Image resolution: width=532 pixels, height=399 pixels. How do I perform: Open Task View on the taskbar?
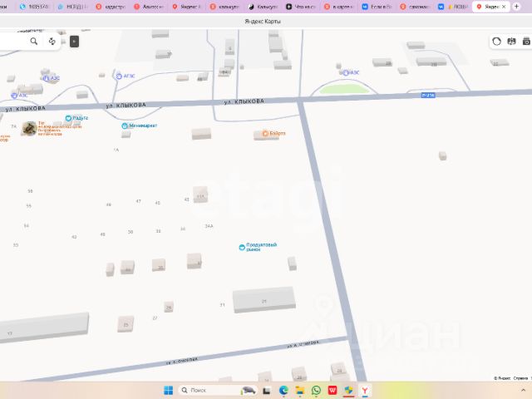click(267, 391)
